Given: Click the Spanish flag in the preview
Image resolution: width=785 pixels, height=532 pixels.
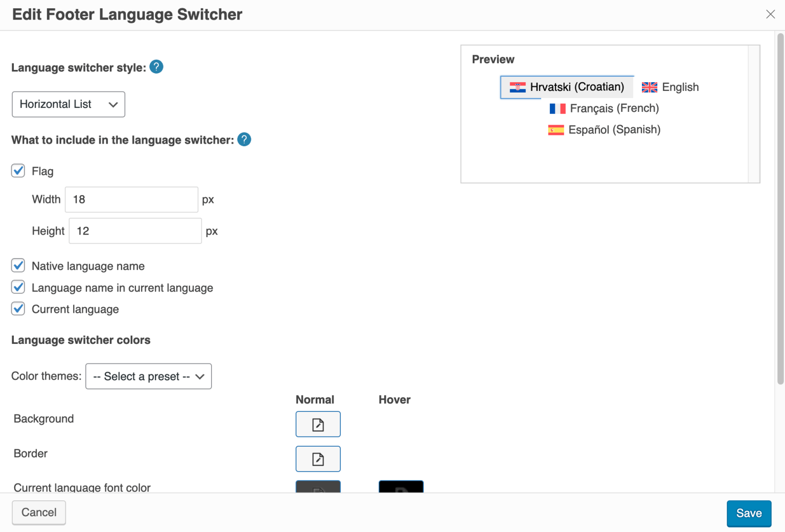Looking at the screenshot, I should click(556, 129).
